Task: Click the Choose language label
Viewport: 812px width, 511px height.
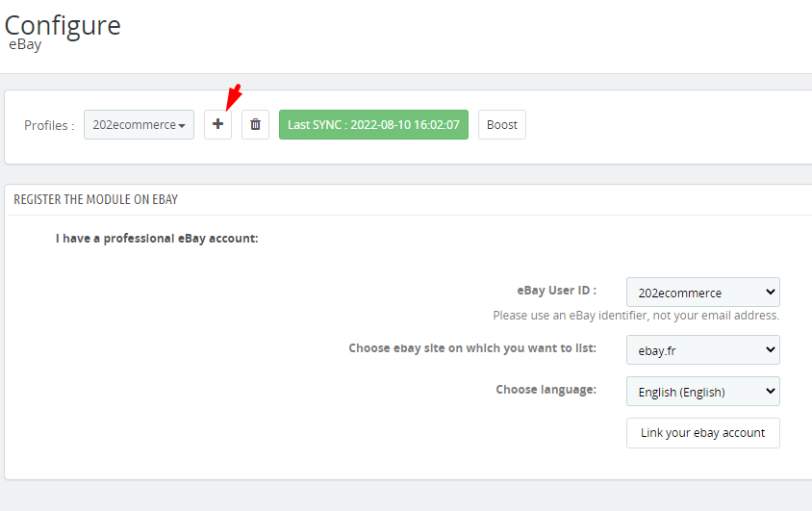Action: [x=546, y=390]
